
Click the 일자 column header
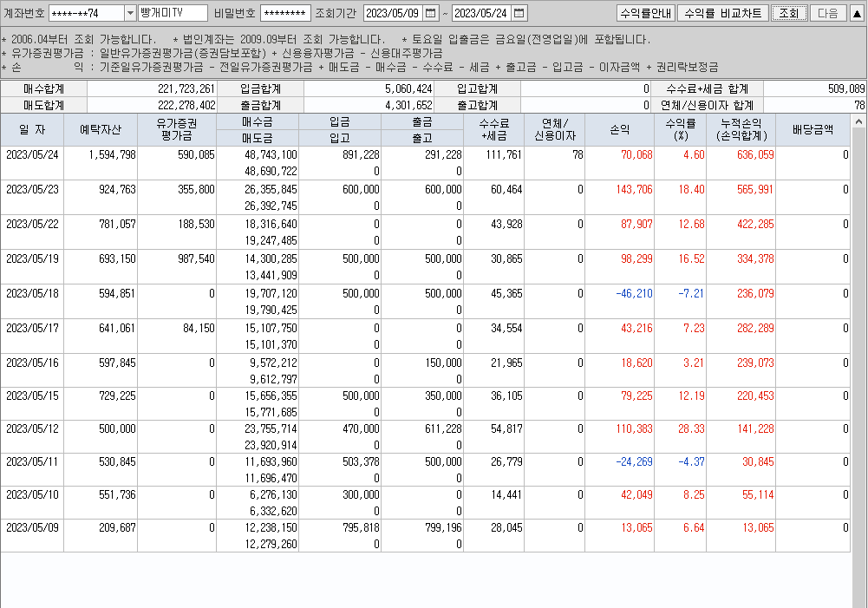click(x=32, y=130)
